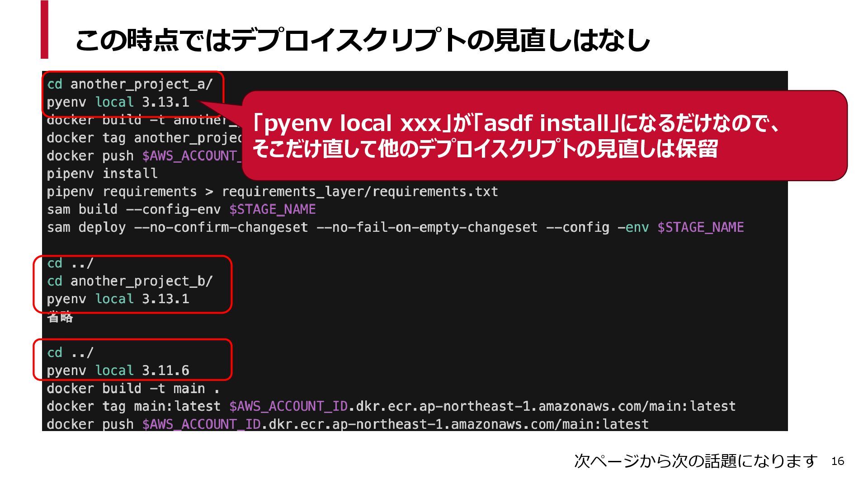Click the page number 16
Image resolution: width=868 pixels, height=488 pixels.
click(838, 461)
